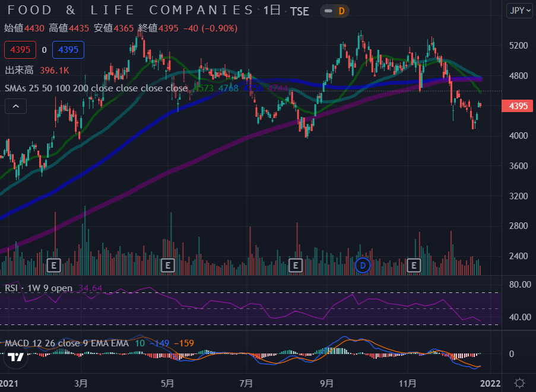Click the 3600 price axis label
Screen dimensions: 536x392
click(x=518, y=165)
